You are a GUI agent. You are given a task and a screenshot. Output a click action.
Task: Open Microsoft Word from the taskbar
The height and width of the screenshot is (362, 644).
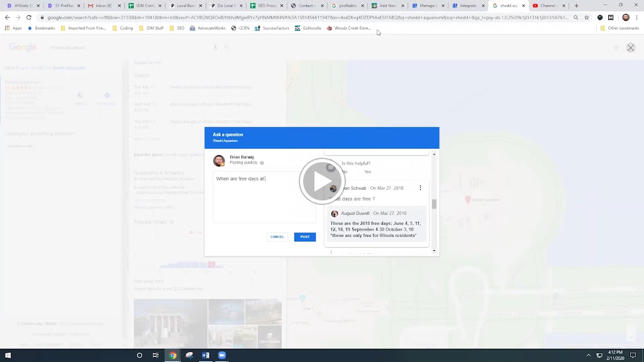[x=206, y=356]
